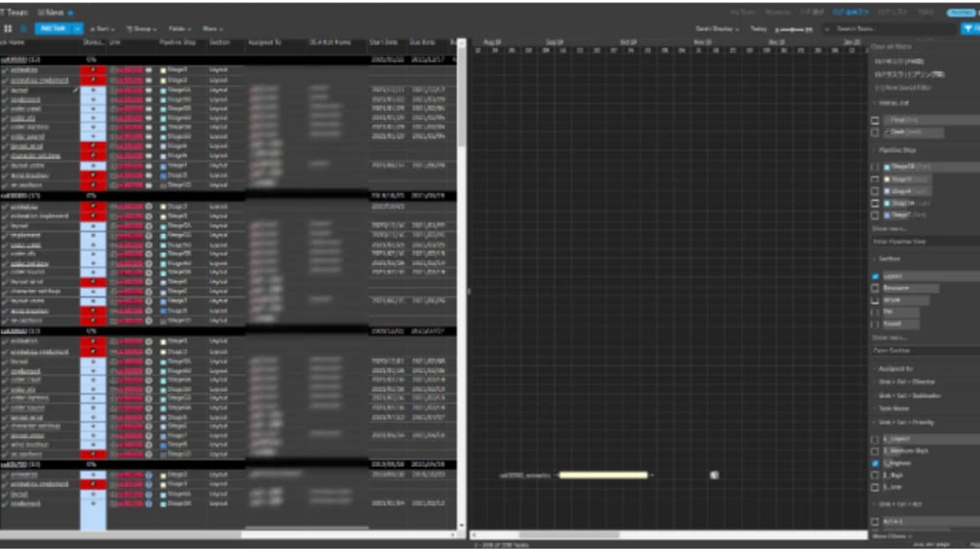Click the star icon next to the page title
Image resolution: width=980 pixels, height=552 pixels.
(x=70, y=13)
